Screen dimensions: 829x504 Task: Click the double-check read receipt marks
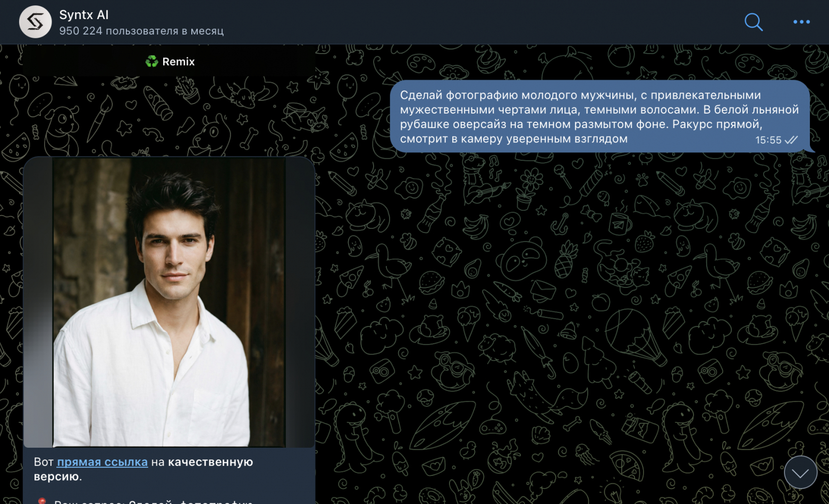pos(791,140)
